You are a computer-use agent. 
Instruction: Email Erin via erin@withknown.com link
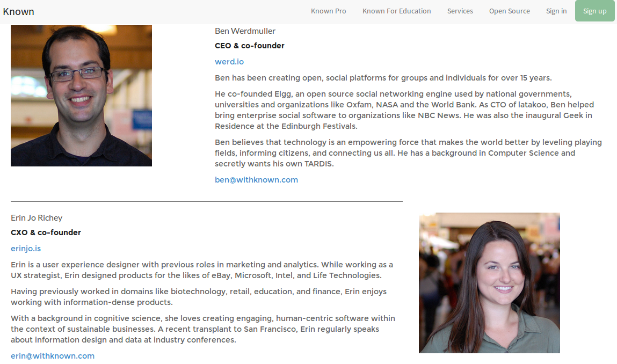coord(53,356)
